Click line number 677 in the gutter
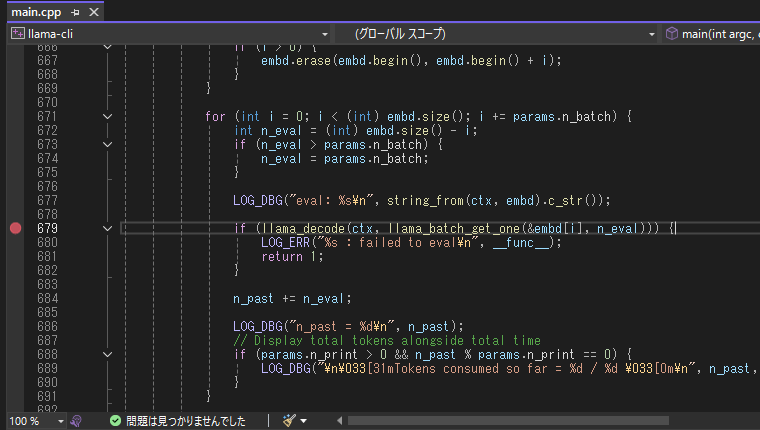Viewport: 760px width, 430px height. 47,200
